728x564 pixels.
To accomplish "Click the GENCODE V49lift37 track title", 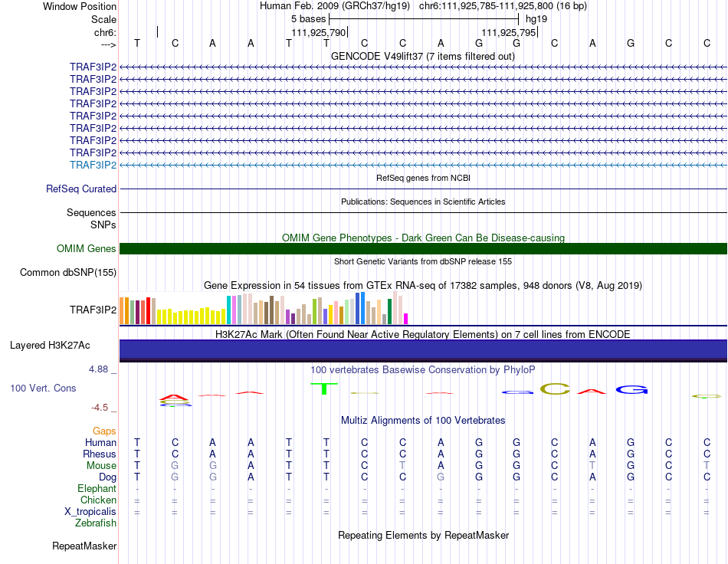I will [423, 56].
